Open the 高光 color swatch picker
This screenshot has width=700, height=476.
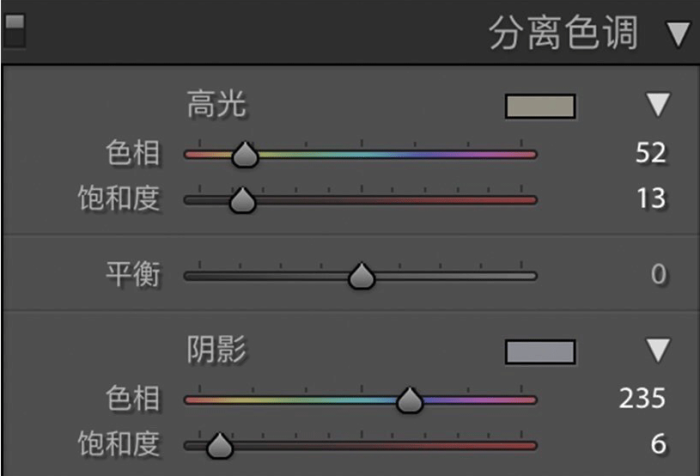point(540,106)
